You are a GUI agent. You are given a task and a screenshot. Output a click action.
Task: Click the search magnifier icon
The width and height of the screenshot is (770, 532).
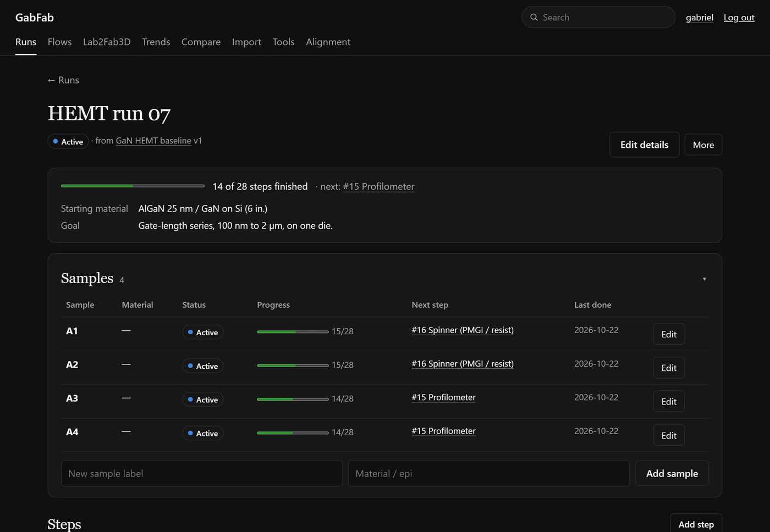533,17
